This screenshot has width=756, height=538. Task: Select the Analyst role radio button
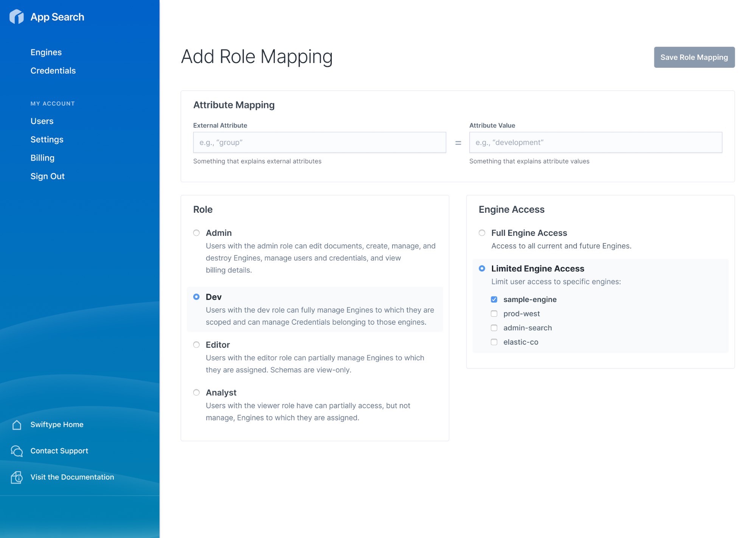pos(197,392)
